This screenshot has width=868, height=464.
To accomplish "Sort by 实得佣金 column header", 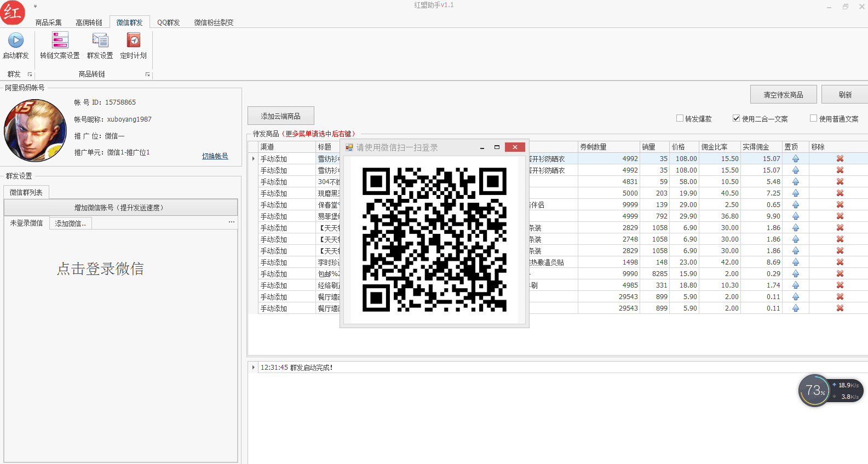I will (762, 147).
